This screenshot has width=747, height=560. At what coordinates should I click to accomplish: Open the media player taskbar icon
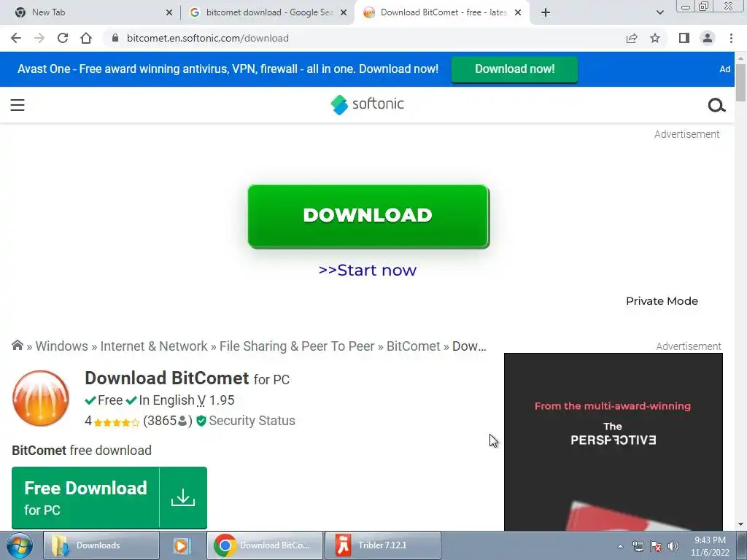[182, 545]
